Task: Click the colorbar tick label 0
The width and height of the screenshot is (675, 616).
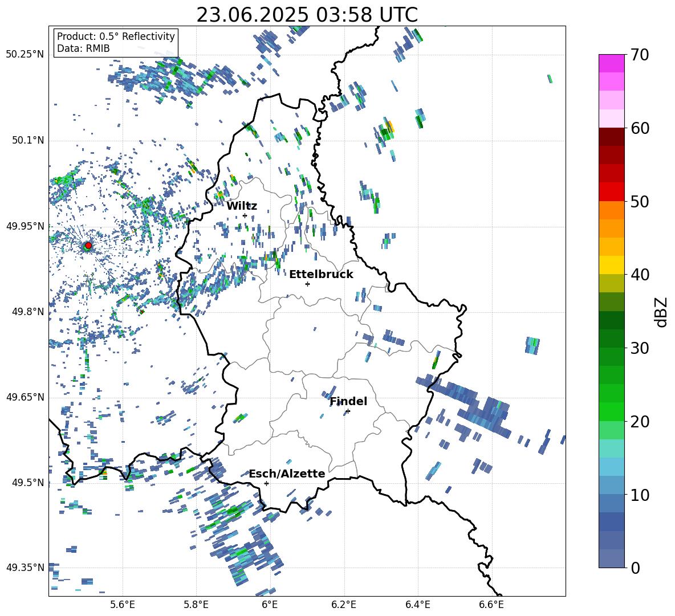Action: pyautogui.click(x=635, y=568)
